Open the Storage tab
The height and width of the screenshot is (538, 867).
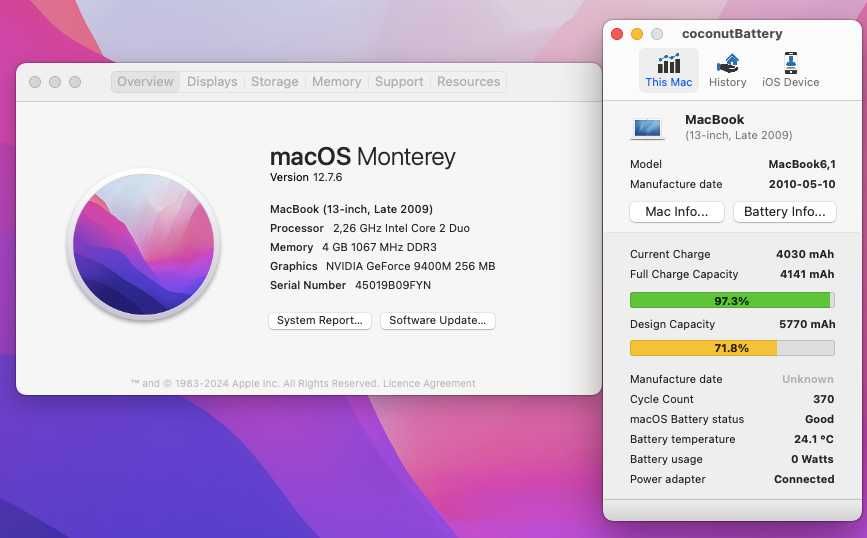[275, 81]
